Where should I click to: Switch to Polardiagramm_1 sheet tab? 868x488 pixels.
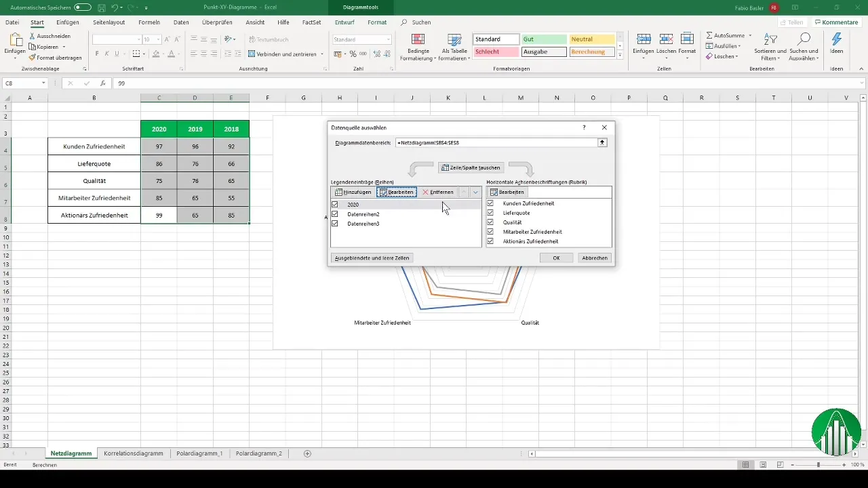tap(199, 453)
